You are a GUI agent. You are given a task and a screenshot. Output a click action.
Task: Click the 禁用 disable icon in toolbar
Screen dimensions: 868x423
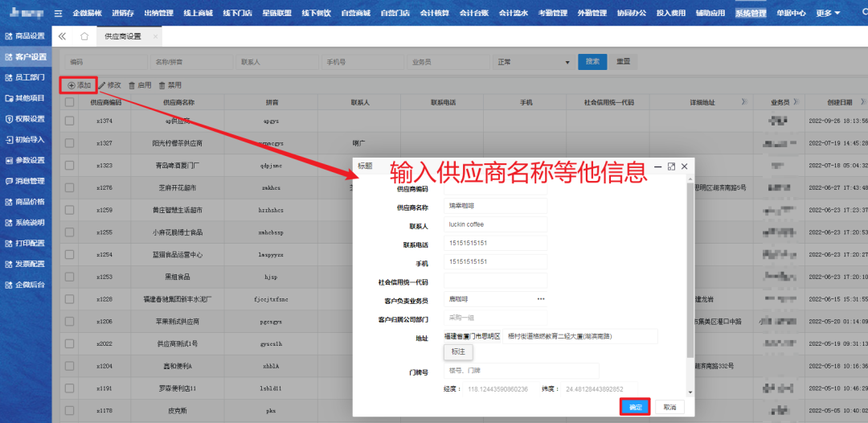[x=162, y=85]
